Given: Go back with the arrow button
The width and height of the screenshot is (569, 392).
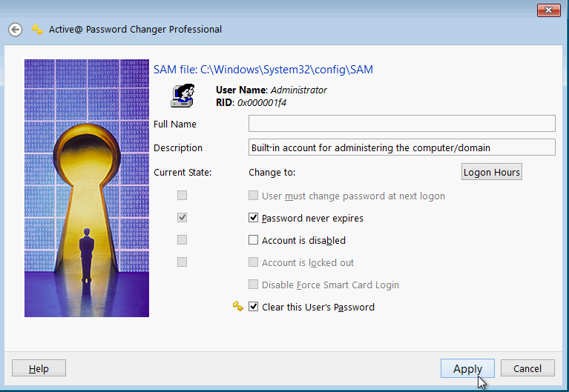Looking at the screenshot, I should (16, 30).
